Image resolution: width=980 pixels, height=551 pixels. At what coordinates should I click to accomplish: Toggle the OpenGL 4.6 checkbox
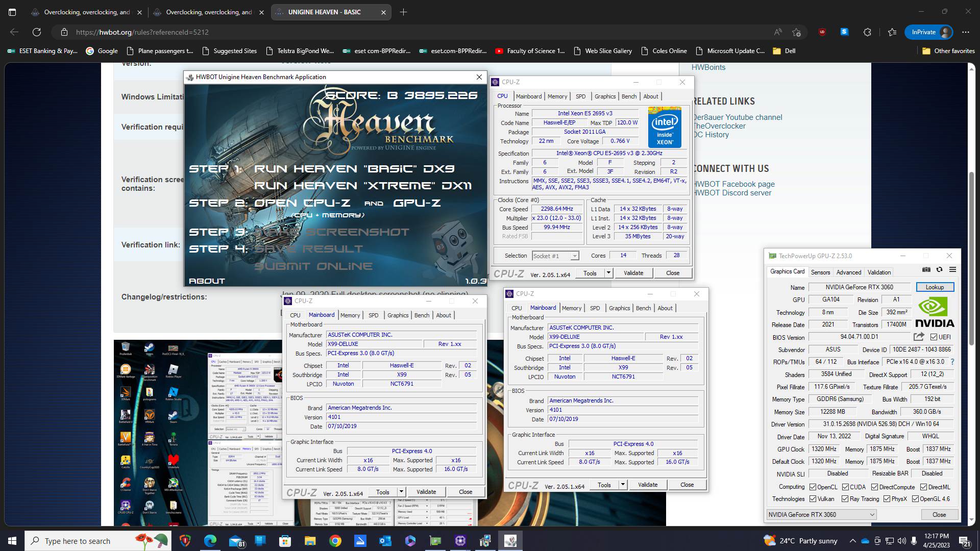(x=915, y=498)
